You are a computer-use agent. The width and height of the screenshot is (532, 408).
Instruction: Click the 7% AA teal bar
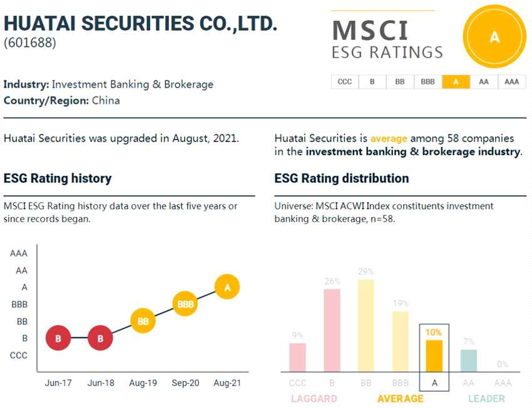pos(468,360)
